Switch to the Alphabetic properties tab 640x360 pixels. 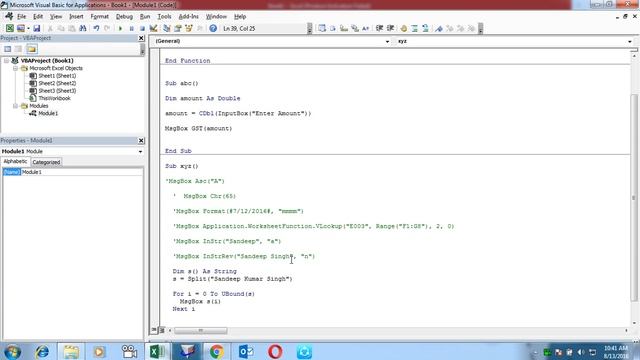pos(16,162)
